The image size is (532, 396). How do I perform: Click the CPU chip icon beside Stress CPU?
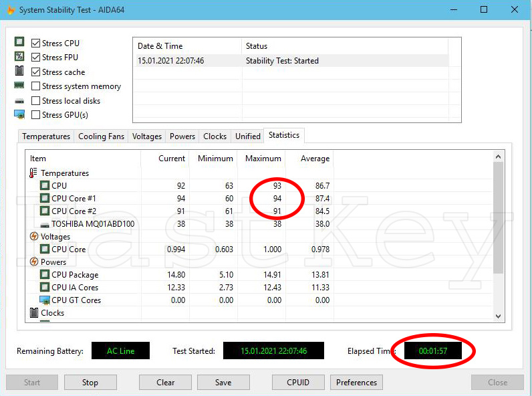tap(19, 41)
